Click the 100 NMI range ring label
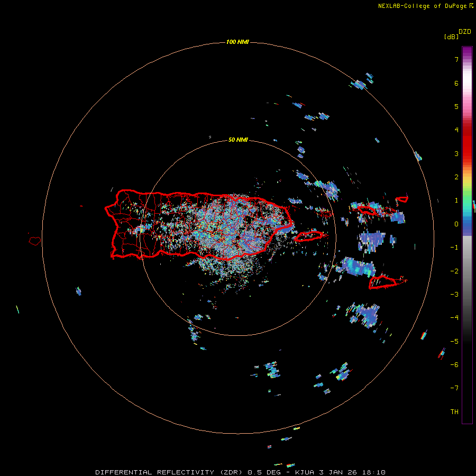476x476 pixels. pos(237,42)
